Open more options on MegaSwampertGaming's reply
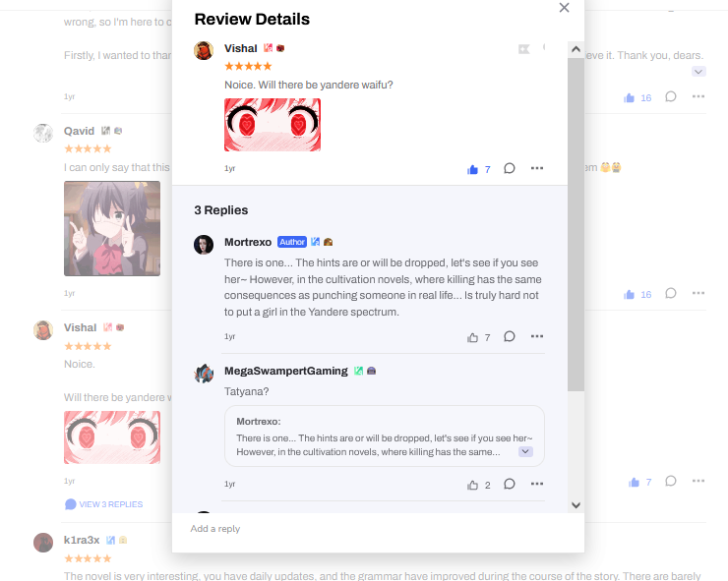 tap(537, 484)
